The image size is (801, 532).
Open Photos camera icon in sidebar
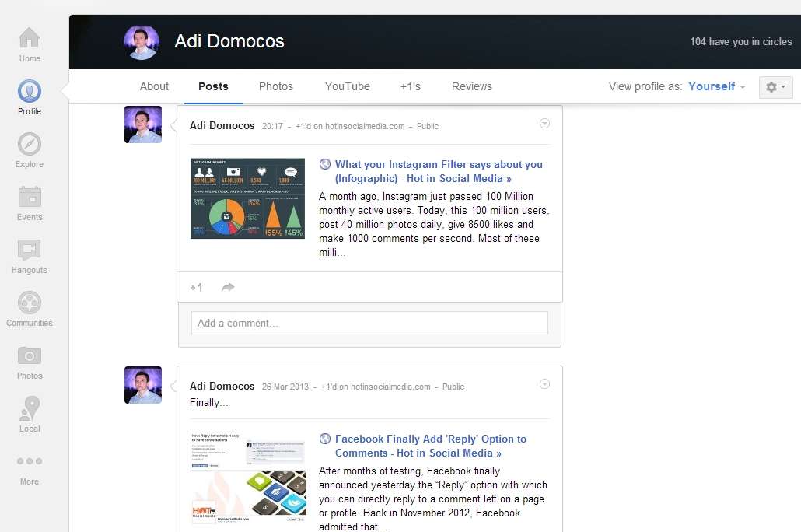29,362
